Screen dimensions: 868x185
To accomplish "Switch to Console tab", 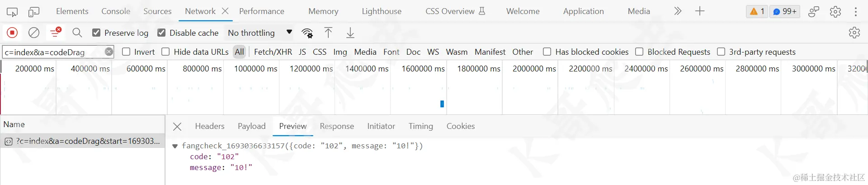I will 116,11.
